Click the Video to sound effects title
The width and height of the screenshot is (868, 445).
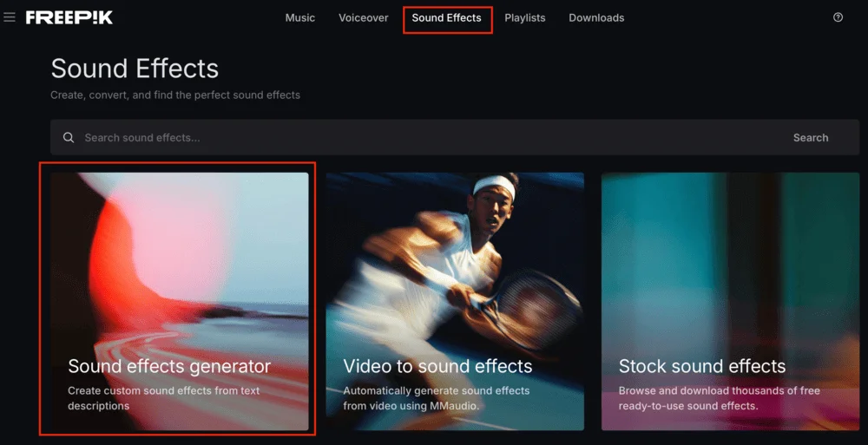[437, 366]
